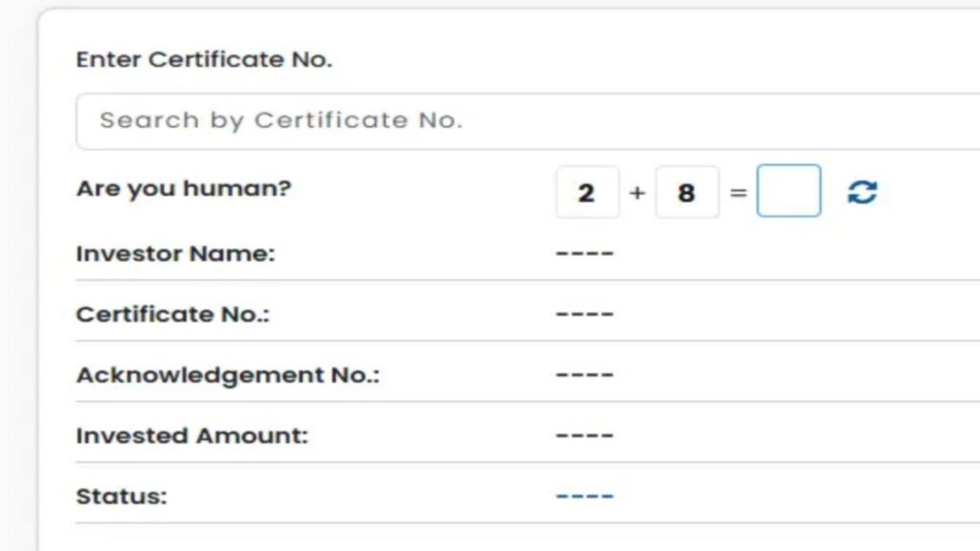The width and height of the screenshot is (980, 551).
Task: Select the Invested Amount label
Action: (x=191, y=435)
